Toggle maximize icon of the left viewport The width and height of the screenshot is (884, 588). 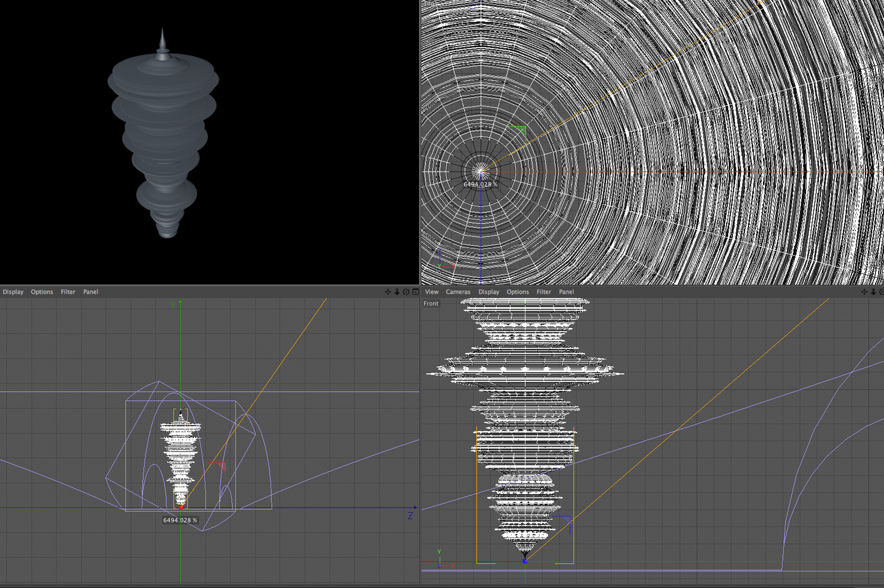coord(415,292)
